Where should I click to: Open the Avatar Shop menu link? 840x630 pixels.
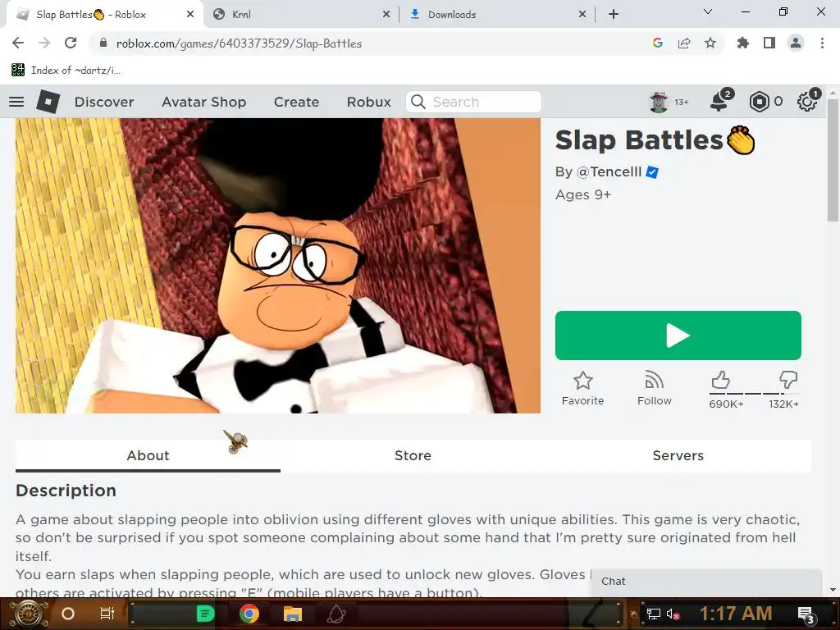tap(204, 102)
